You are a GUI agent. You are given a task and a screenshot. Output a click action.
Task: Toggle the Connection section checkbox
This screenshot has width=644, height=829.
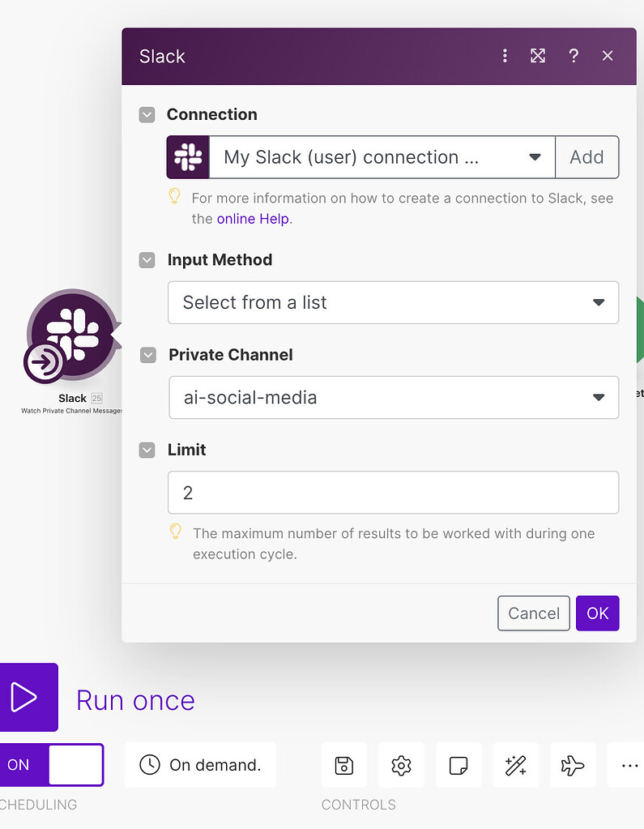click(147, 114)
